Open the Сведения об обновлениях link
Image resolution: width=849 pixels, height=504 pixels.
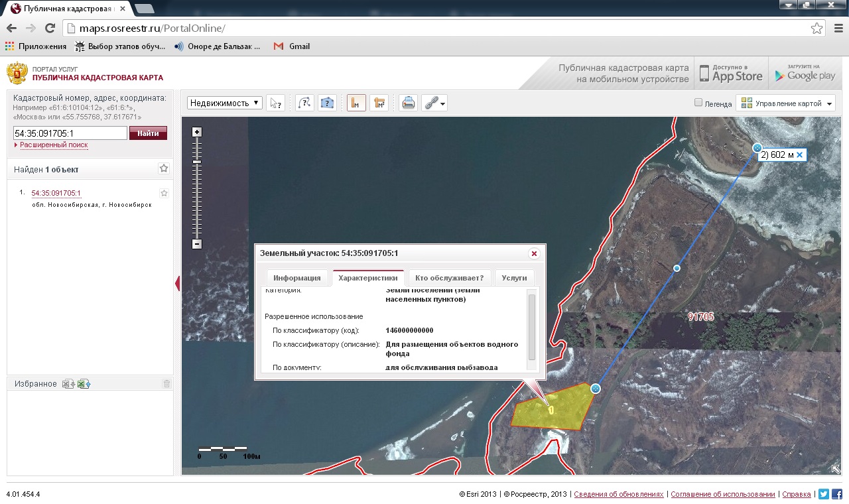click(618, 494)
